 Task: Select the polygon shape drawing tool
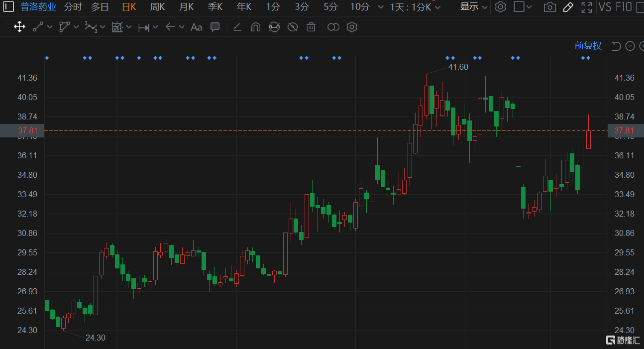tap(64, 27)
